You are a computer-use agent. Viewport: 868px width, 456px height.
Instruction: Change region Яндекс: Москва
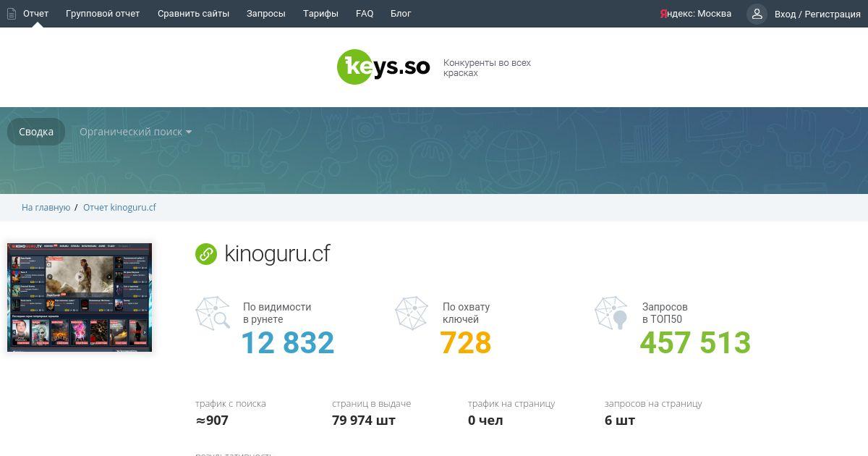coord(696,14)
